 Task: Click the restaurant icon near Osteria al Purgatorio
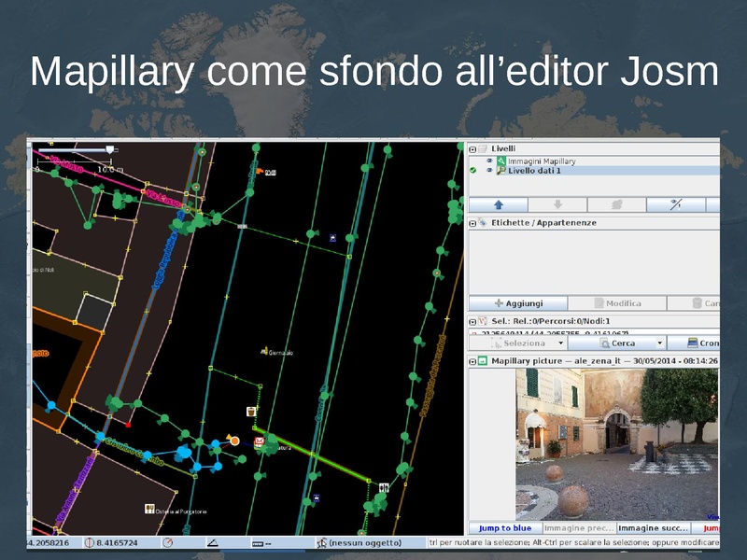[x=148, y=510]
